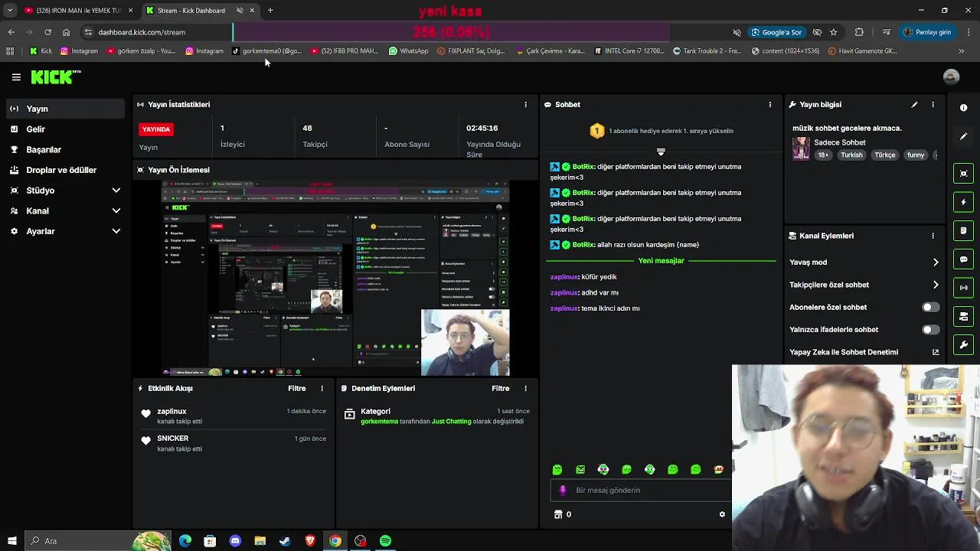Click the chat bubble icon in right toolbar
The image size is (980, 551).
click(x=964, y=259)
